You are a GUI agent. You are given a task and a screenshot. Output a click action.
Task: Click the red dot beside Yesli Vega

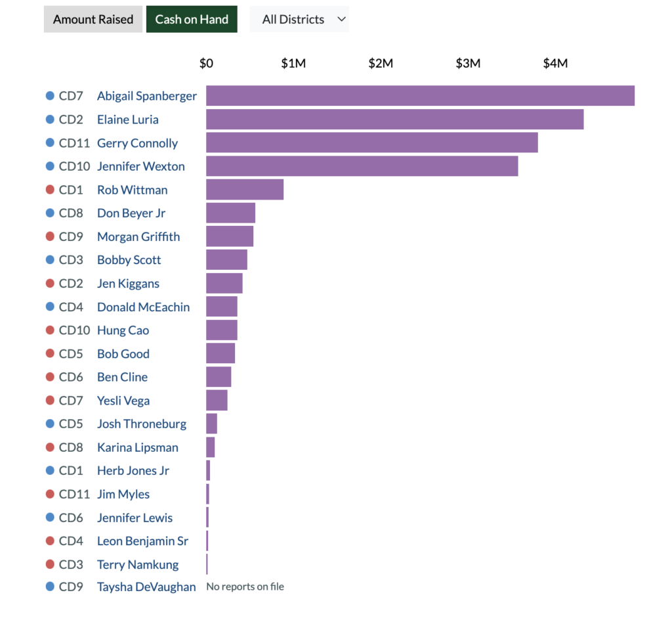coord(50,401)
